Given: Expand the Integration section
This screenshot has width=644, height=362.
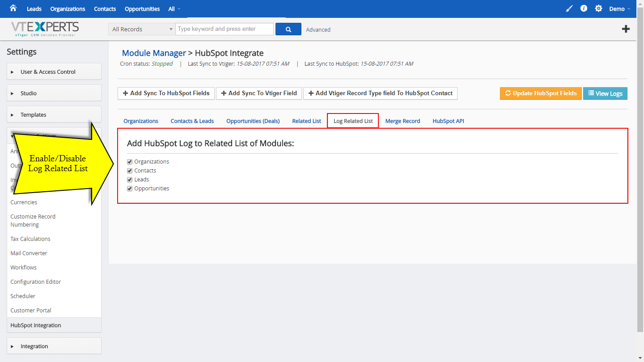Looking at the screenshot, I should click(54, 346).
